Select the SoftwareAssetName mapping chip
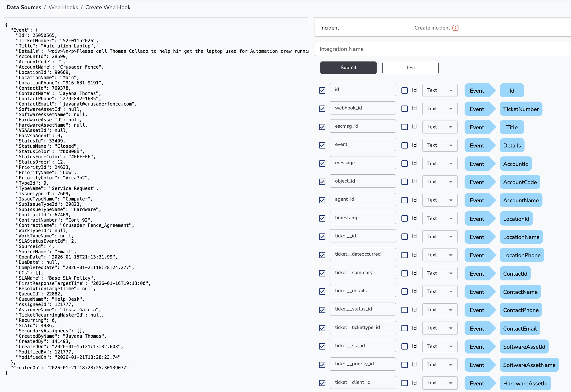The height and width of the screenshot is (392, 571). tap(529, 365)
